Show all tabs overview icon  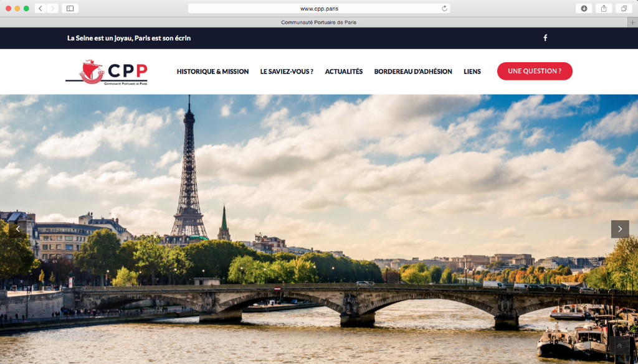[x=623, y=8]
